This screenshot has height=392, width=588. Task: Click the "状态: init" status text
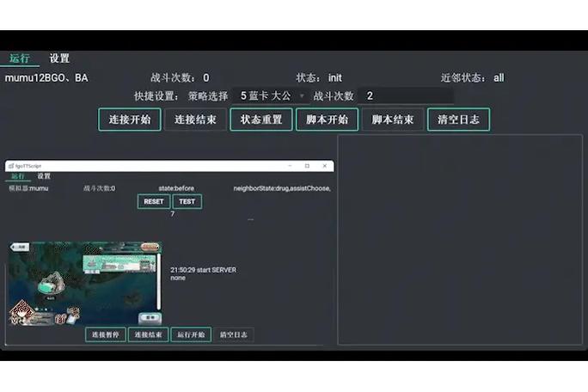pos(319,78)
